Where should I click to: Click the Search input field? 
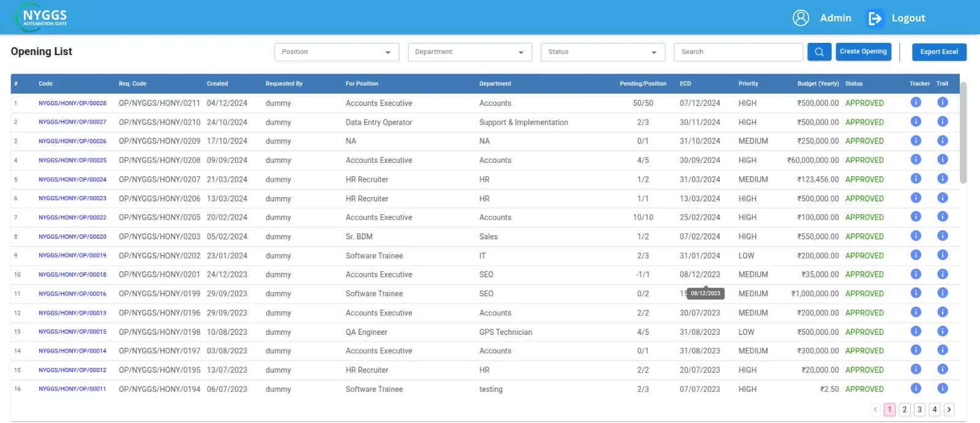[738, 52]
